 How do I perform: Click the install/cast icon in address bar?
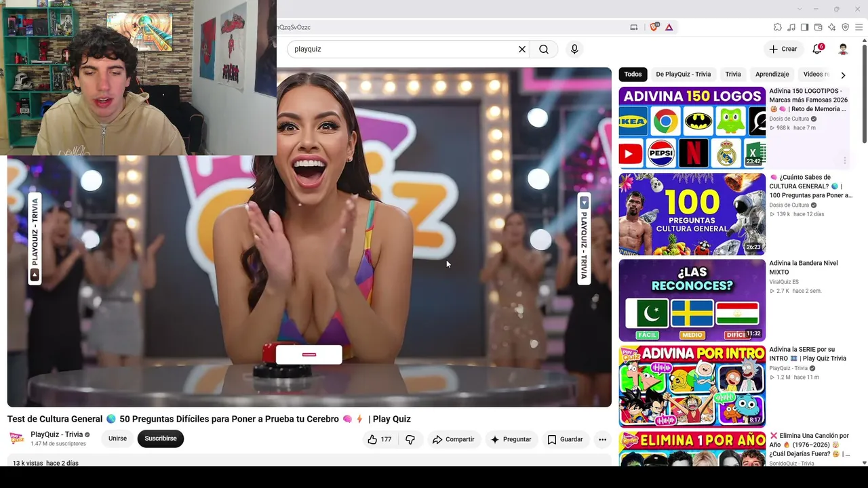634,27
